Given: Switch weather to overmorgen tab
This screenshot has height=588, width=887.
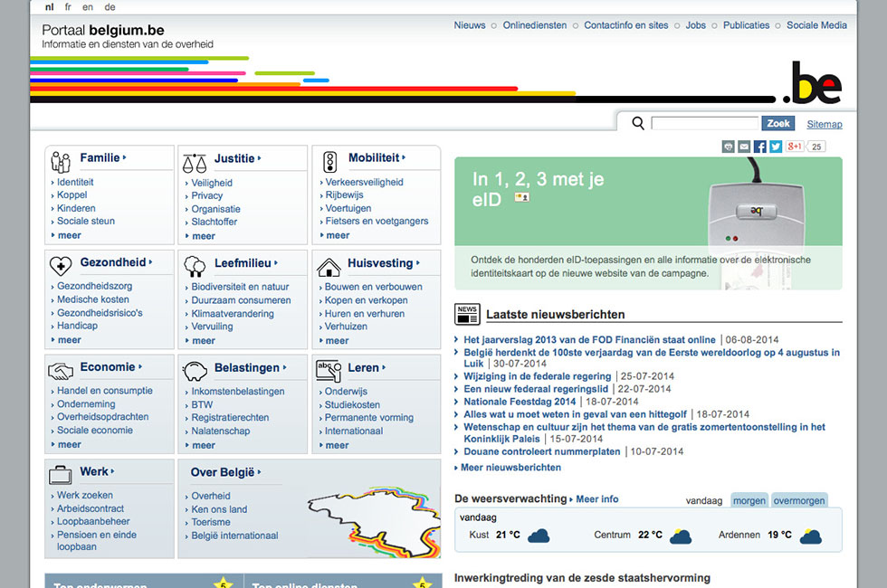Looking at the screenshot, I should tap(799, 500).
